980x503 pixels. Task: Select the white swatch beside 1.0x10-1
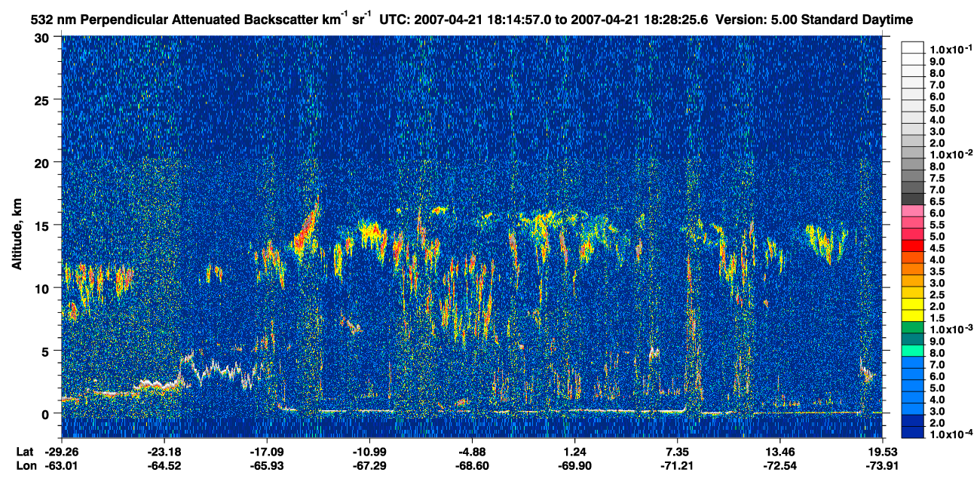[x=912, y=48]
